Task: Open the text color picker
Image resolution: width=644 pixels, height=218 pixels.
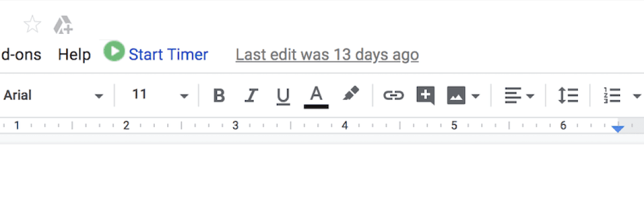Action: pos(316,97)
